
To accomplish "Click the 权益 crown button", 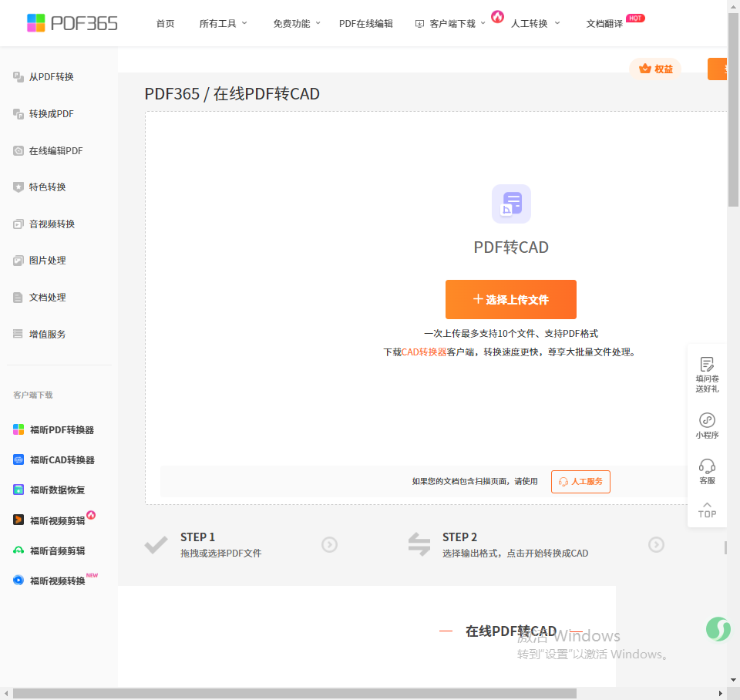I will 655,69.
